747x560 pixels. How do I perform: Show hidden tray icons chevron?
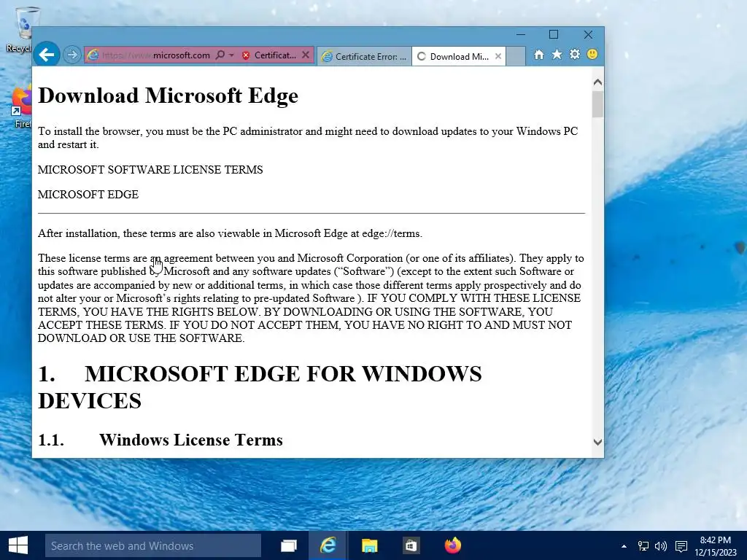click(624, 546)
